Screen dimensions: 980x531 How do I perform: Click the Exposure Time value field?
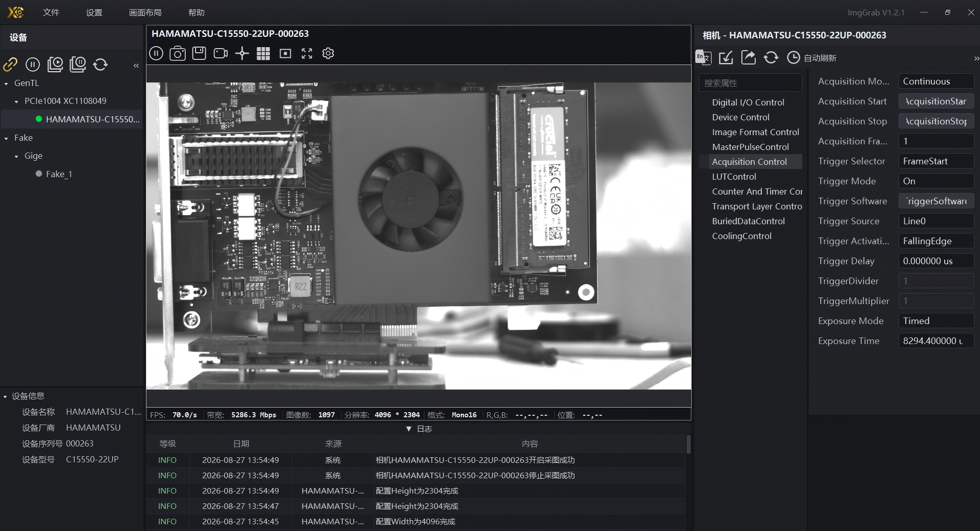click(936, 341)
